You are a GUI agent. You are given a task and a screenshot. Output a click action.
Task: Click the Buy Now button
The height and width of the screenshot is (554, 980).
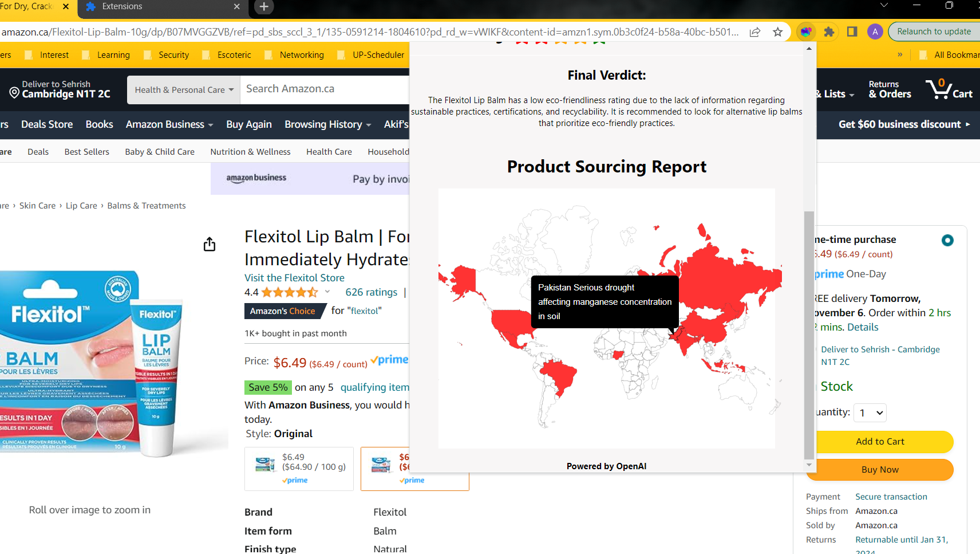[880, 470]
